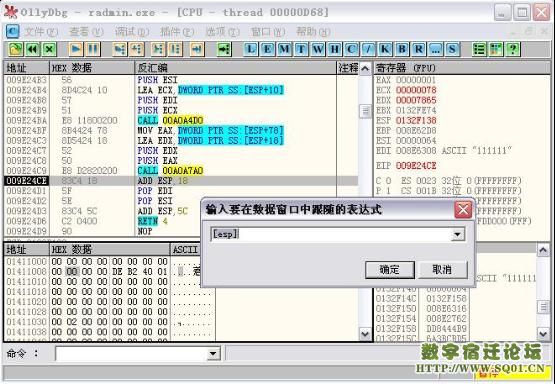Click disassembly pane scroll down arrow

pos(366,334)
